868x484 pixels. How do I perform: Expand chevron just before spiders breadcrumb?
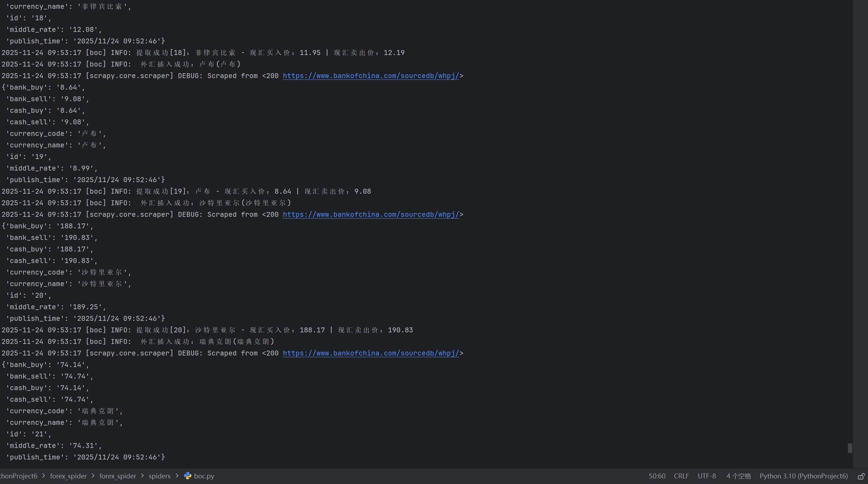[143, 476]
